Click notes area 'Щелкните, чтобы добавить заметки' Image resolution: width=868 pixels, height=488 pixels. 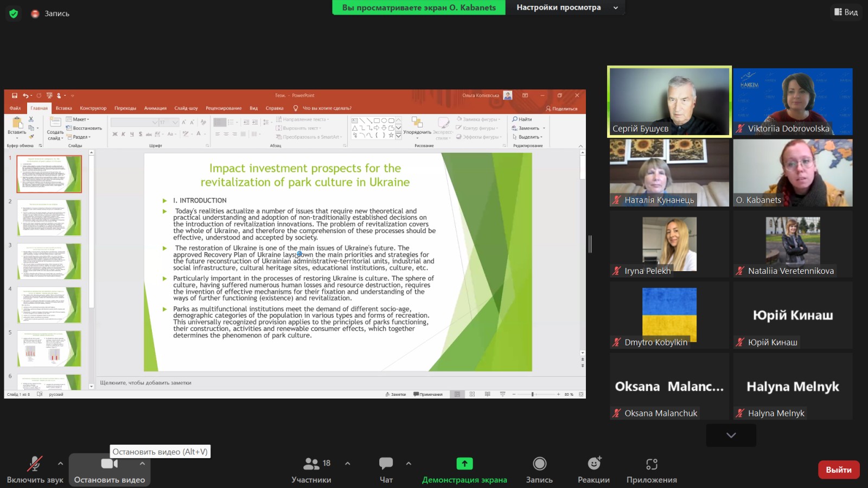(x=145, y=383)
